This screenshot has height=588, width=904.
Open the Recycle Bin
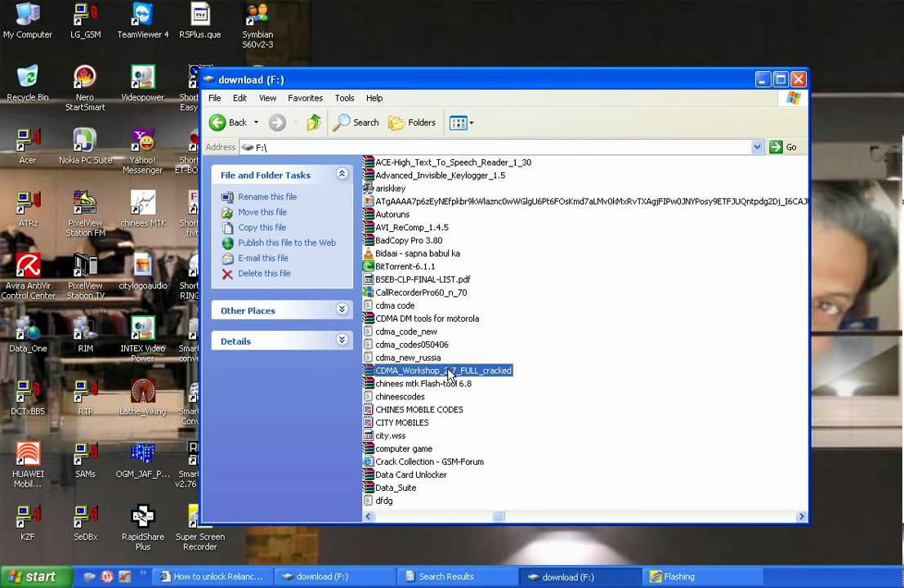pos(27,83)
